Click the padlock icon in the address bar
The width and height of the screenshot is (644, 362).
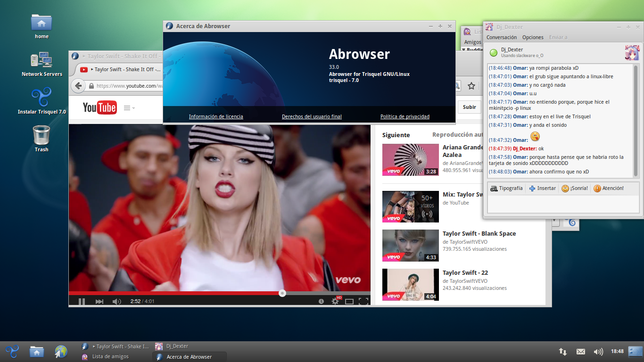click(91, 86)
